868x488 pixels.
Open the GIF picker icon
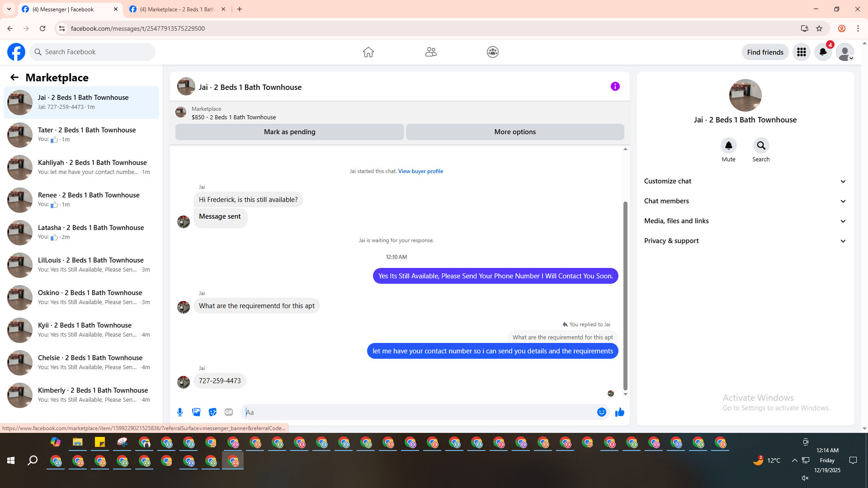(x=229, y=412)
